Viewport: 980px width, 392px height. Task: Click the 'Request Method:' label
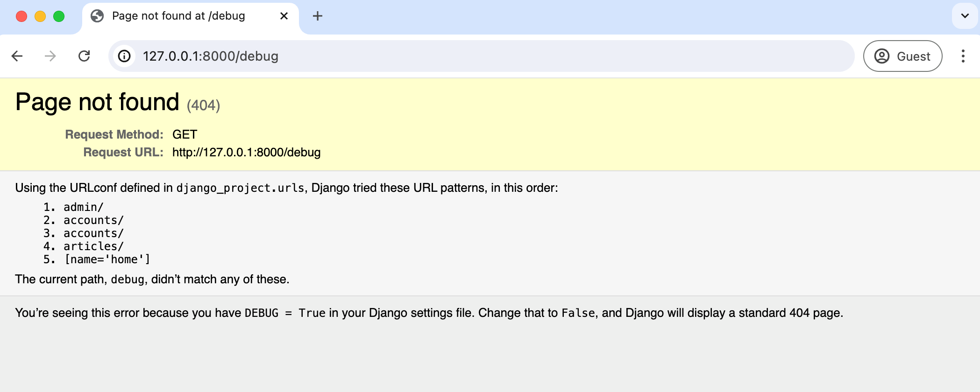(x=114, y=134)
